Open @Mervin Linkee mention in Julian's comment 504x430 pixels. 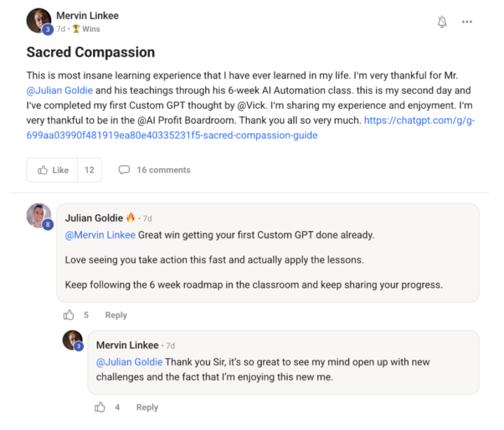pos(100,235)
